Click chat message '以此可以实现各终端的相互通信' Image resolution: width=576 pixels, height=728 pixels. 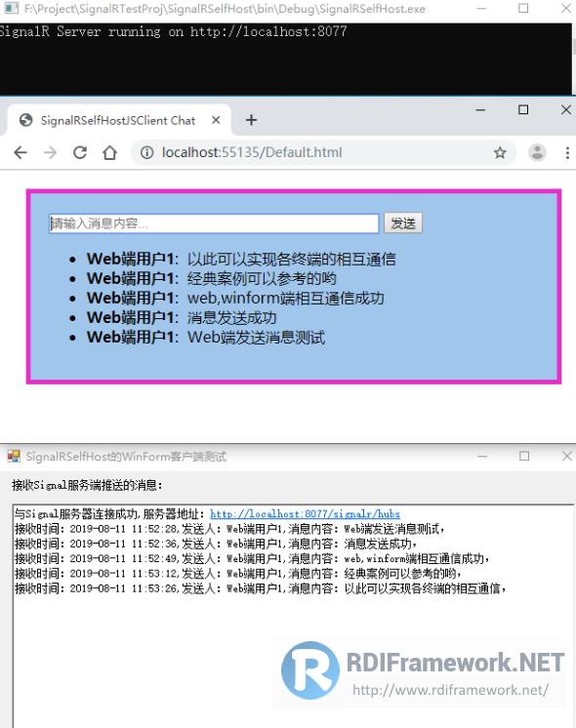291,259
